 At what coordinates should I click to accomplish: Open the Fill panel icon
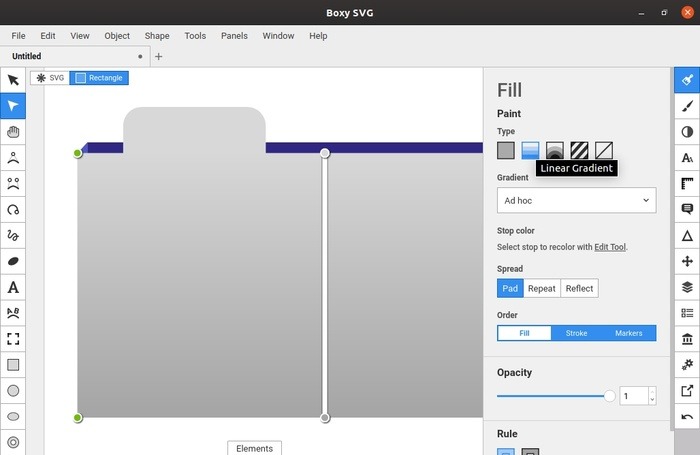tap(687, 80)
